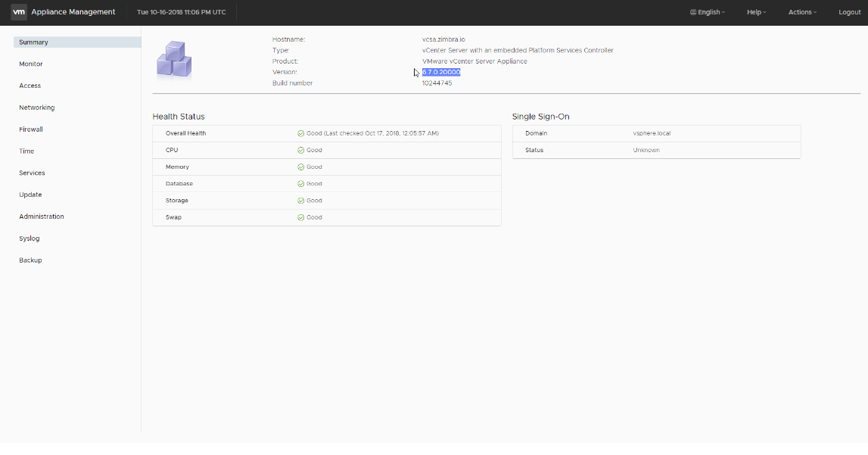
Task: Click the Overall Health green check icon
Action: click(300, 133)
